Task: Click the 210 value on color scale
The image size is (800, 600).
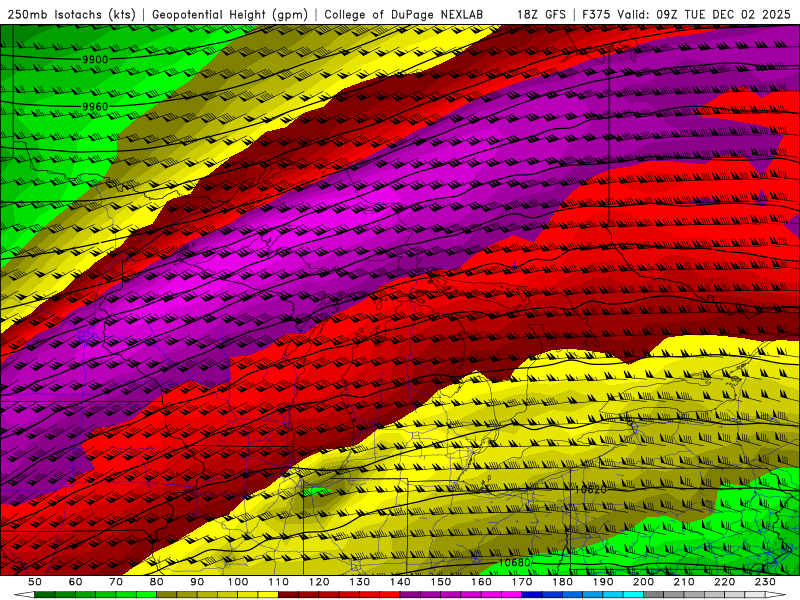Action: (x=684, y=582)
